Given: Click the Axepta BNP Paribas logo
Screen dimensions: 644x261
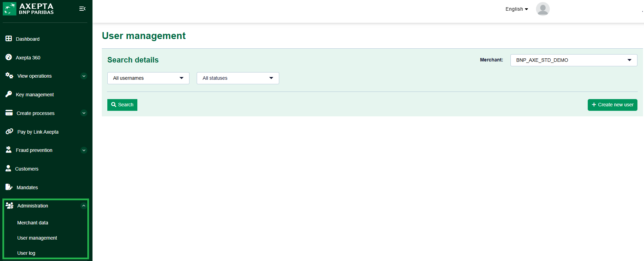Looking at the screenshot, I should pos(28,9).
